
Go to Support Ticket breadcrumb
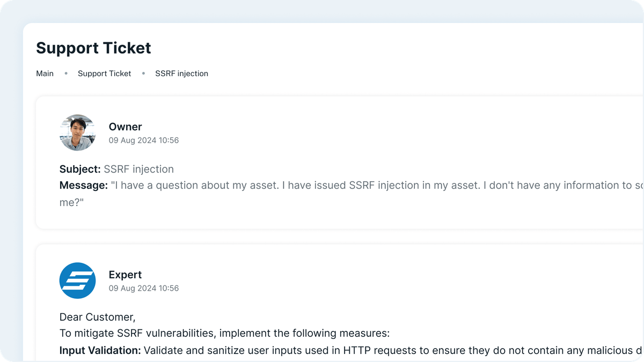[x=104, y=73]
